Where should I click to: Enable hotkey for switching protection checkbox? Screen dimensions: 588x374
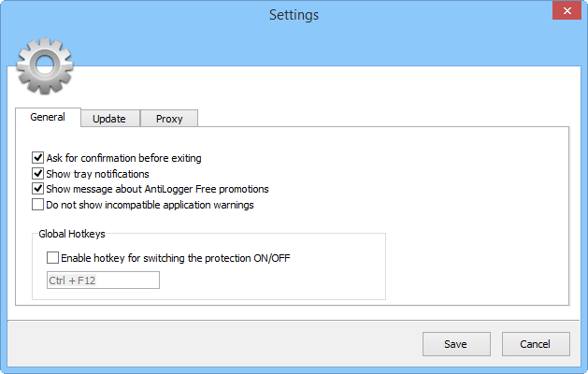(x=52, y=257)
